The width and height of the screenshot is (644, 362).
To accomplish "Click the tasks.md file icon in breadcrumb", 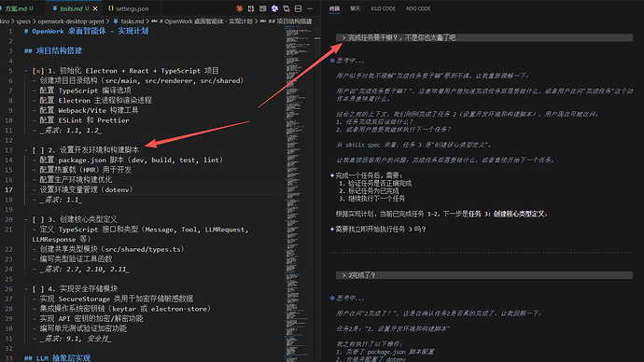I will [x=116, y=21].
